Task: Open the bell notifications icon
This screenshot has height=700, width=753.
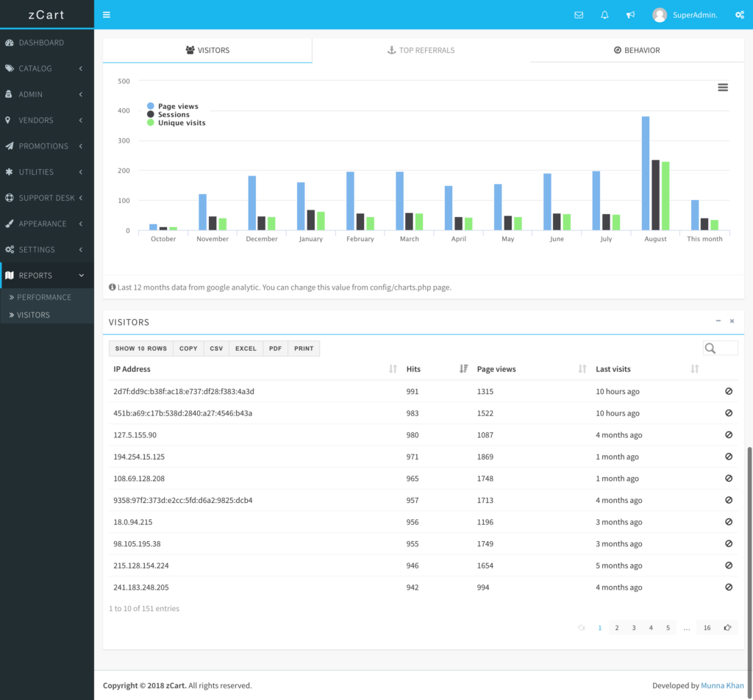Action: pyautogui.click(x=604, y=15)
